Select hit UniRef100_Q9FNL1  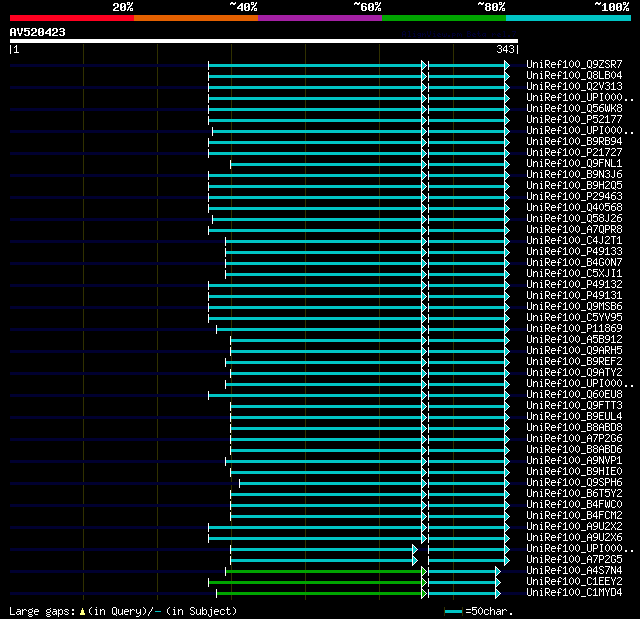(x=574, y=164)
